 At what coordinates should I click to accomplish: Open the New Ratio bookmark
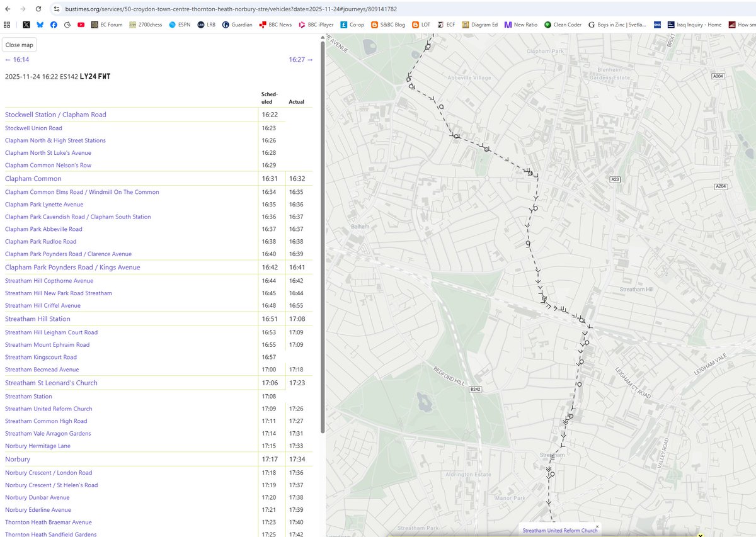click(x=521, y=25)
